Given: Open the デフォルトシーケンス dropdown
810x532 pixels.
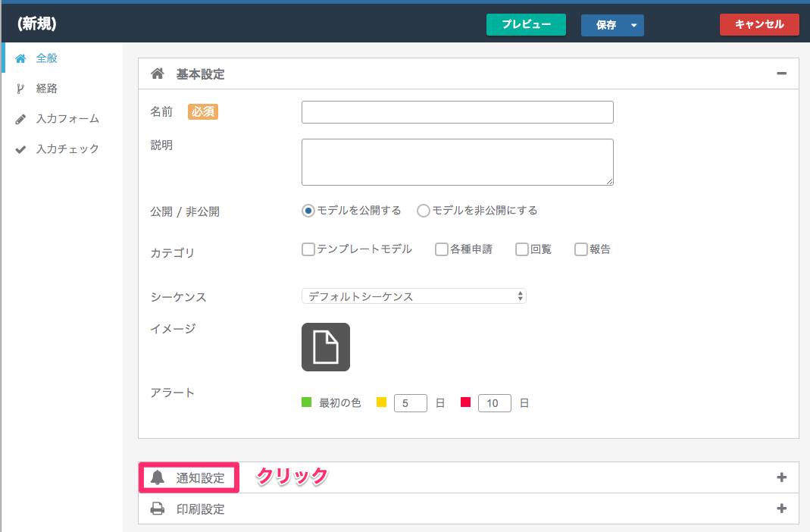Looking at the screenshot, I should pos(414,296).
